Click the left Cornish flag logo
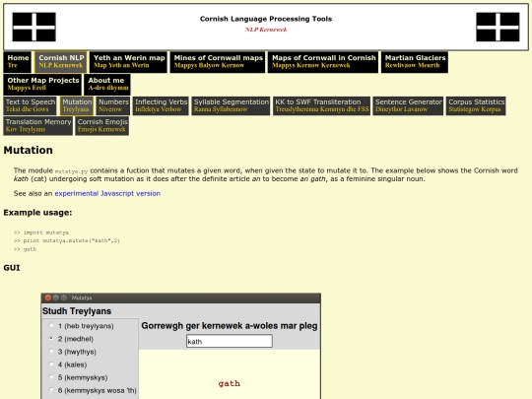The height and width of the screenshot is (399, 532). click(33, 27)
